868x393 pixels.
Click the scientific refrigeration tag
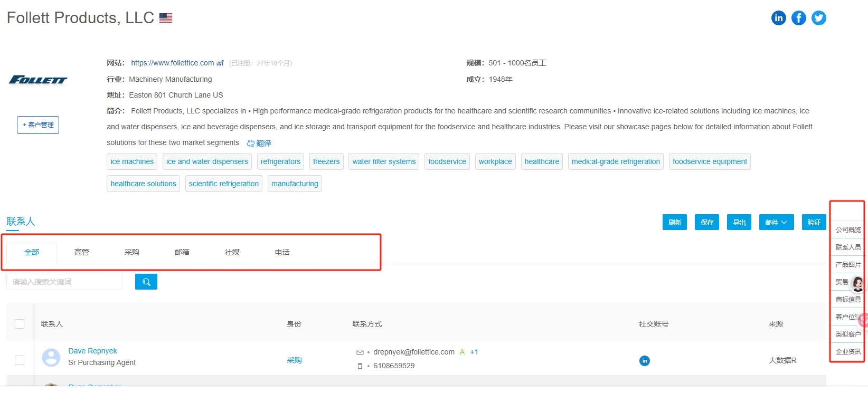[x=224, y=184]
